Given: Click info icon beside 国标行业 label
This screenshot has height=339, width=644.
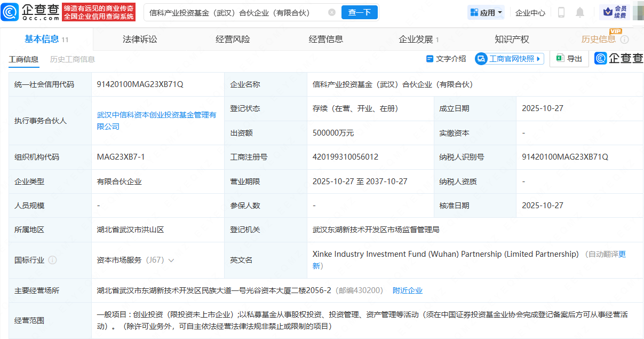Looking at the screenshot, I should pyautogui.click(x=52, y=260).
